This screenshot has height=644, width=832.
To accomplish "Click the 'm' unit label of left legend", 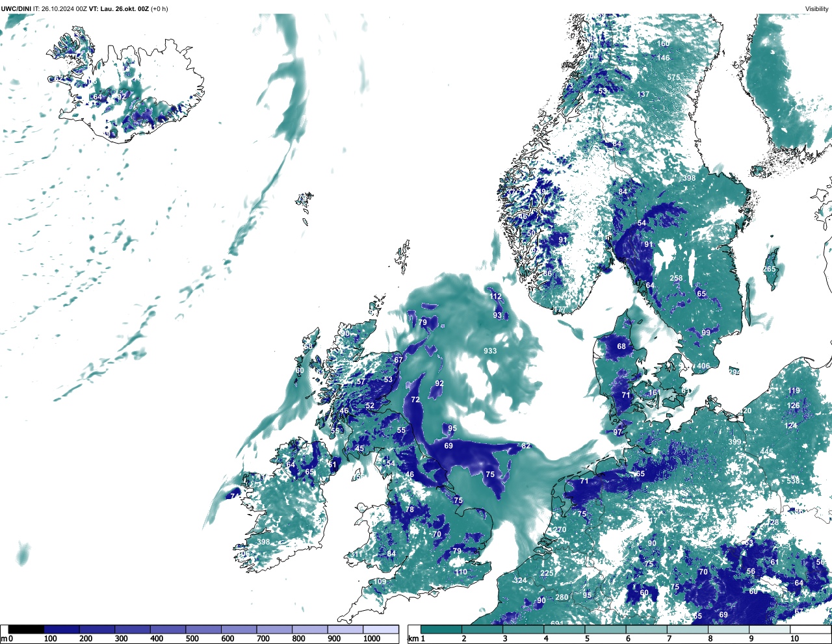I will click(3, 639).
